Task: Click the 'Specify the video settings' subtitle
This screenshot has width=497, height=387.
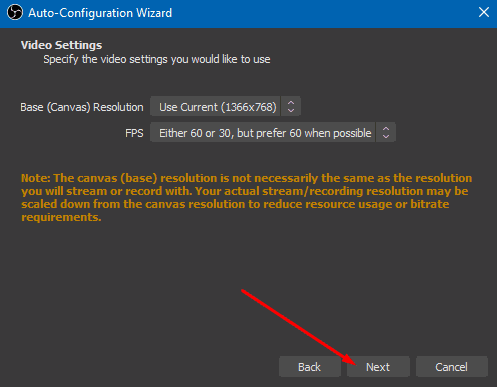Action: click(x=157, y=59)
